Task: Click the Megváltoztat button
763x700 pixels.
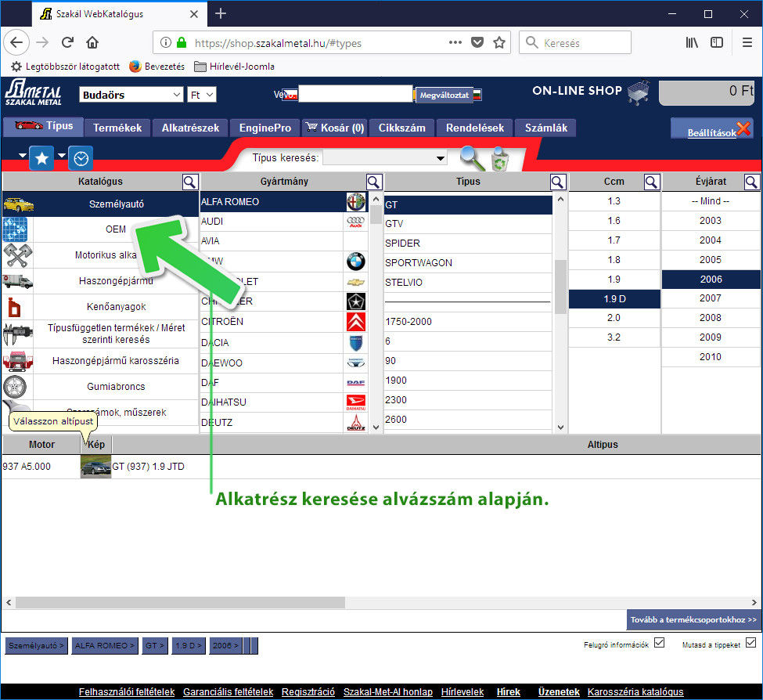Action: (444, 96)
